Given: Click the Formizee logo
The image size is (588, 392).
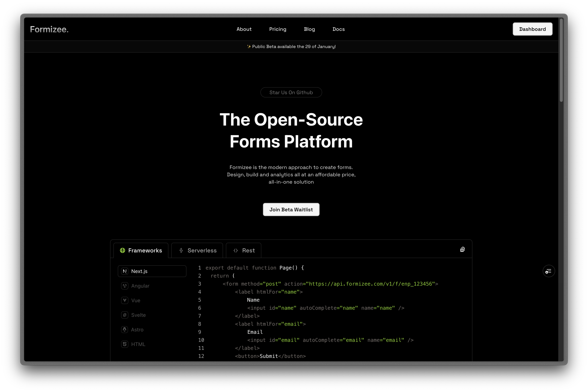Looking at the screenshot, I should tap(49, 29).
